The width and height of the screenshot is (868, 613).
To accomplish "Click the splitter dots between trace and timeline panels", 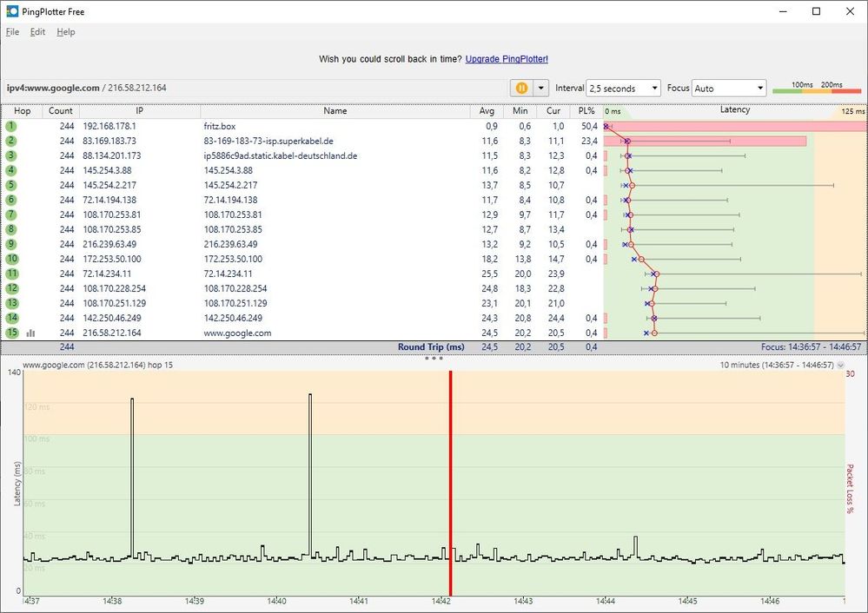I will tap(434, 356).
